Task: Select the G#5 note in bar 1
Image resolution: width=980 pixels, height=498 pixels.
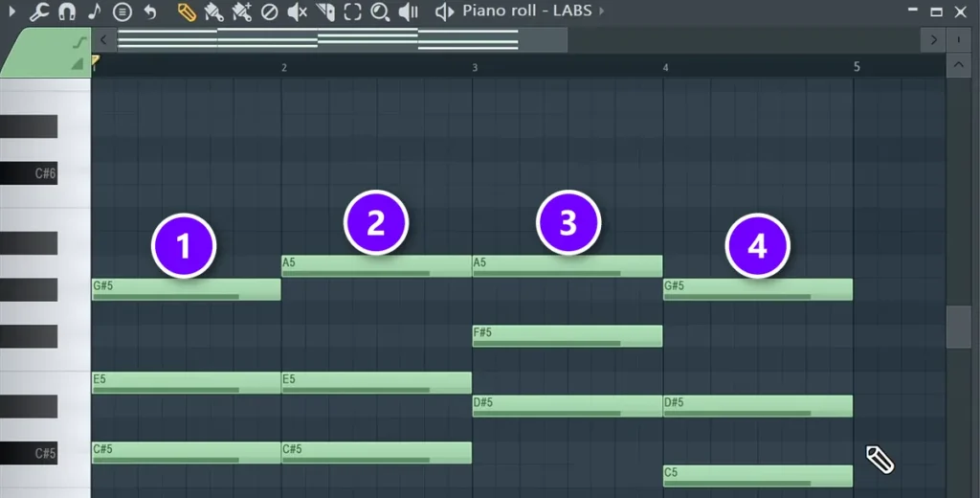Action: (187, 289)
